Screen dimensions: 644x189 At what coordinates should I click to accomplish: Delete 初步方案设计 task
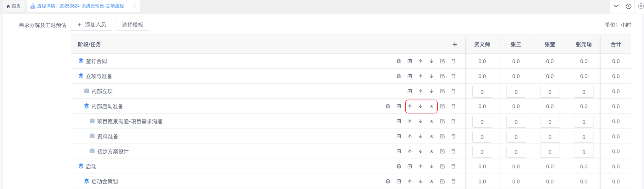pyautogui.click(x=453, y=151)
